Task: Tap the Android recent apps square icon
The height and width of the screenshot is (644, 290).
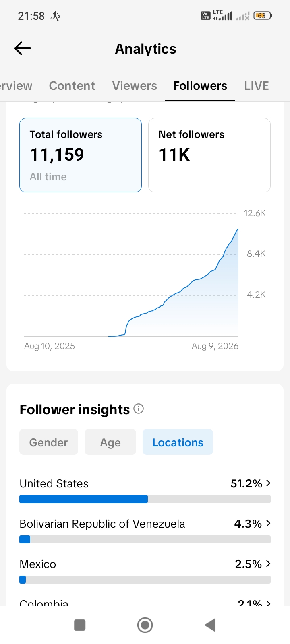Action: pyautogui.click(x=80, y=625)
